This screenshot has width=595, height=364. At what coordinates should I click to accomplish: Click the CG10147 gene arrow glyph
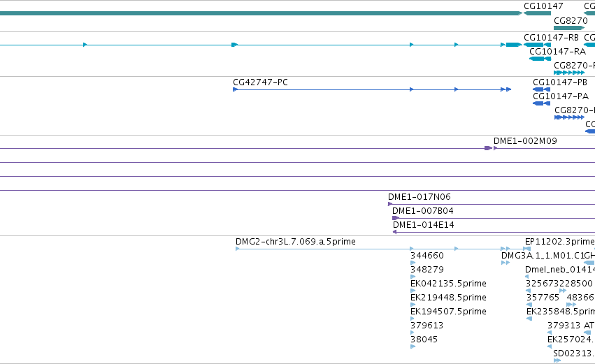(x=537, y=13)
